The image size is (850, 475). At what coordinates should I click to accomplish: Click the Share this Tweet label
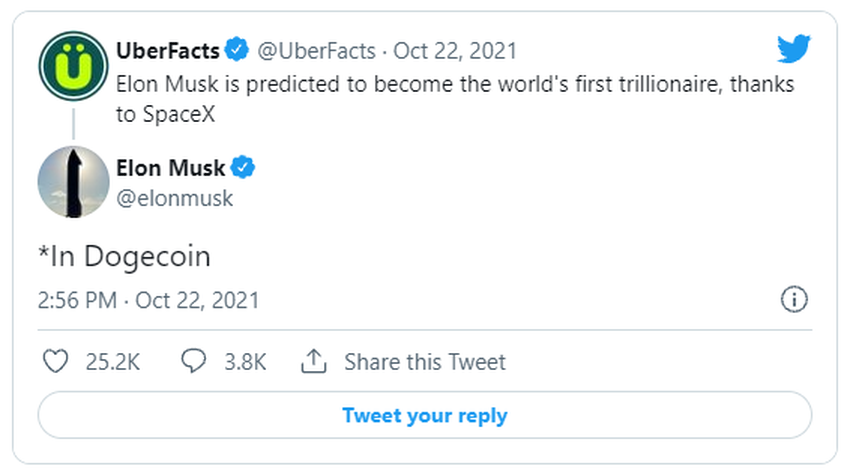pos(425,362)
